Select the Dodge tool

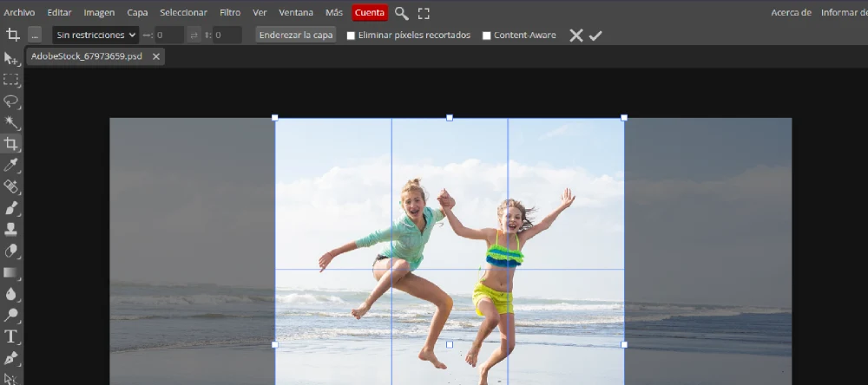(x=11, y=315)
